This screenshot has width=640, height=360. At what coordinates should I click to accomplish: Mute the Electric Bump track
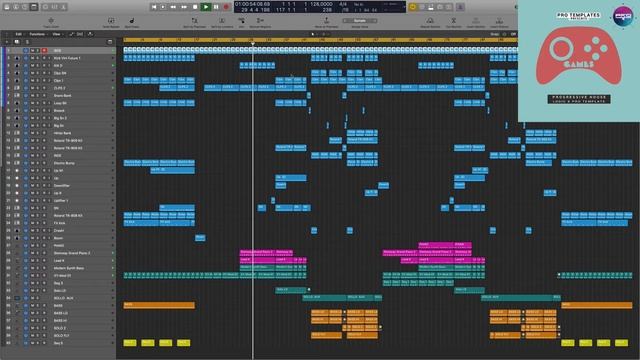click(33, 163)
